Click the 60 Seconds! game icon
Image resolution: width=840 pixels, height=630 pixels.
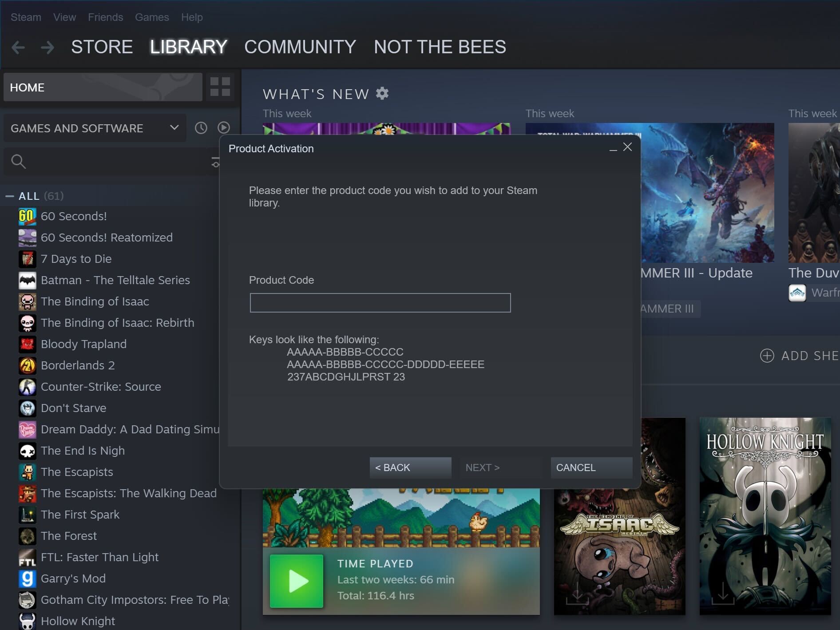pos(28,216)
